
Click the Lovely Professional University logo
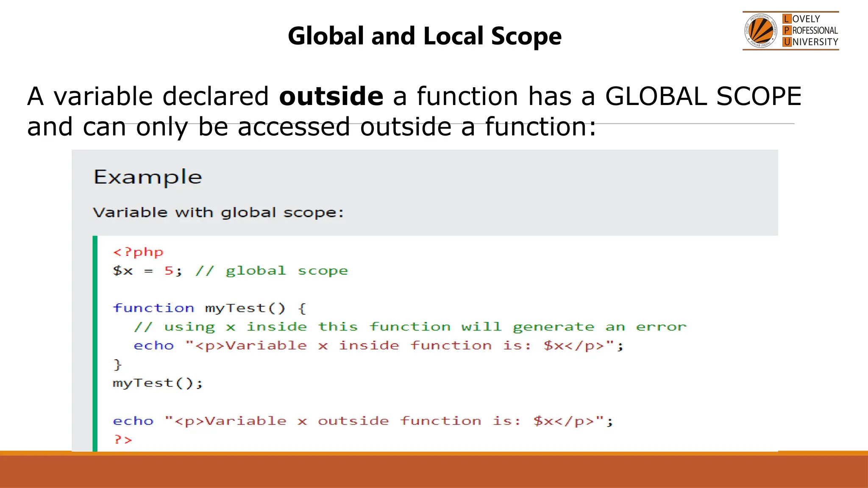(x=790, y=30)
